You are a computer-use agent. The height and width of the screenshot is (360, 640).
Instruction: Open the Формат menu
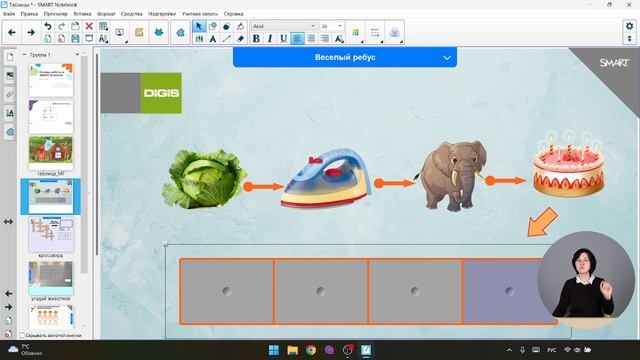coord(106,14)
